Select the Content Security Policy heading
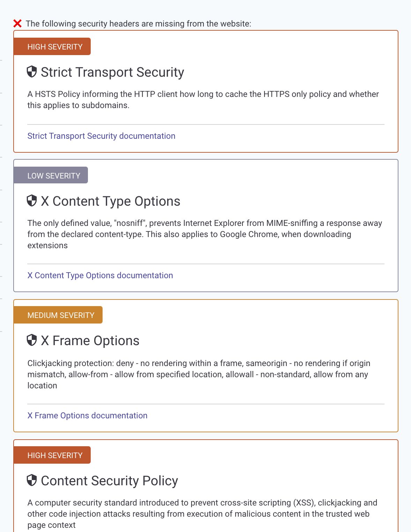 pyautogui.click(x=109, y=481)
